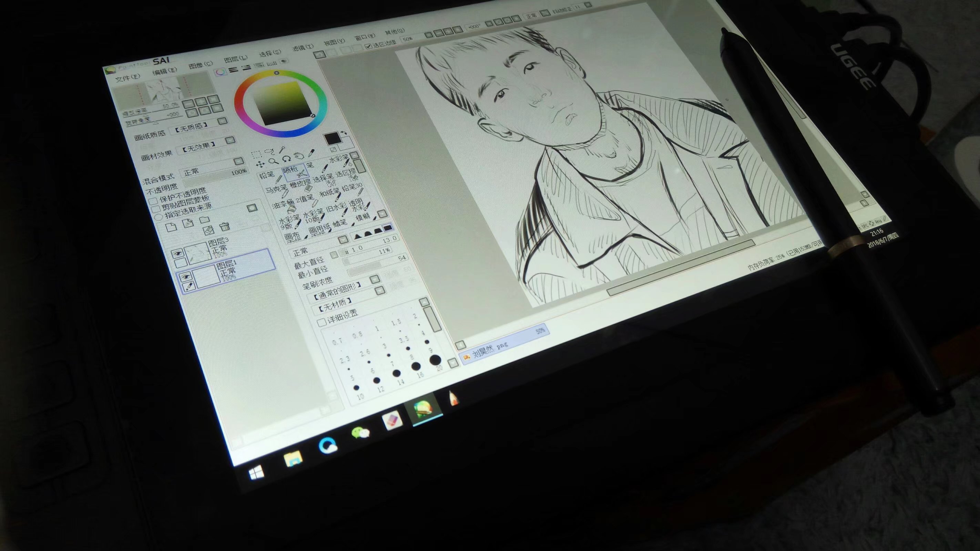Pick the eyedropper color picker tool
Screen dimensions: 980x551
(x=311, y=153)
